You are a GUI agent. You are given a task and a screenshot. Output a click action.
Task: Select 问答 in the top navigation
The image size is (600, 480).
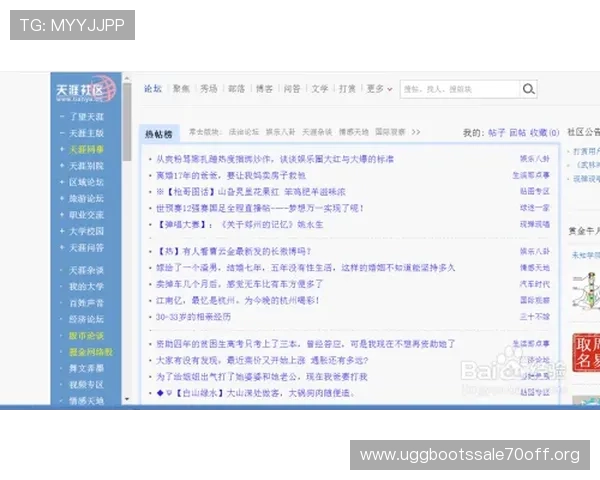(x=292, y=89)
